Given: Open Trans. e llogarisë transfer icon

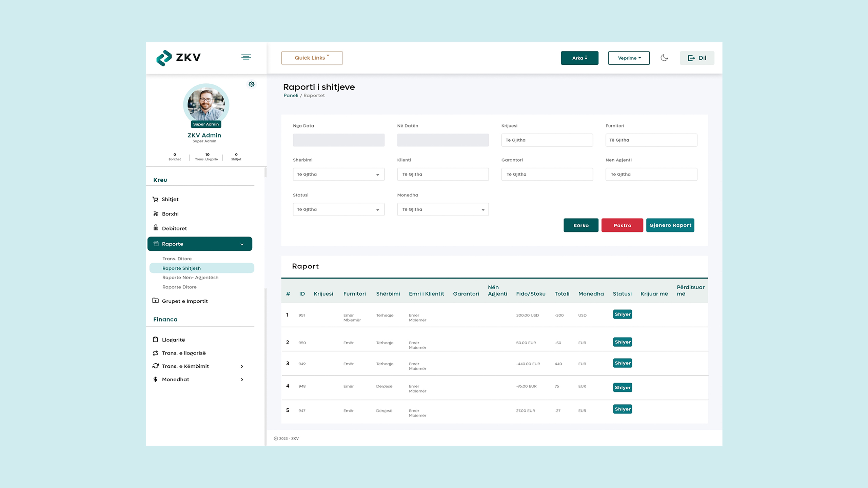Looking at the screenshot, I should pos(156,353).
